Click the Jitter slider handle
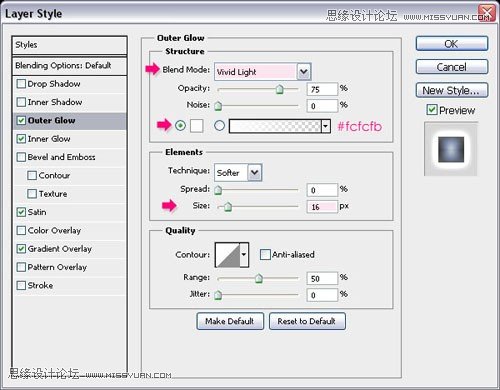The image size is (500, 390). tap(218, 295)
